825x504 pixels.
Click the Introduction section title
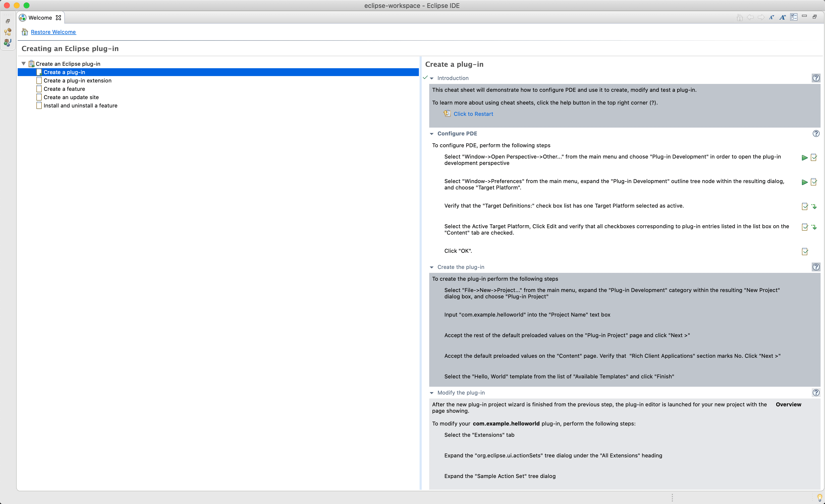(x=453, y=78)
